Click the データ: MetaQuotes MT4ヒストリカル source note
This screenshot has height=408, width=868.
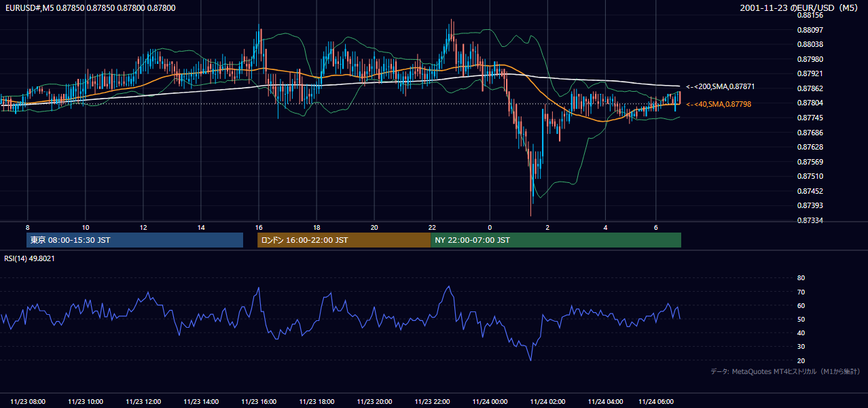click(785, 371)
